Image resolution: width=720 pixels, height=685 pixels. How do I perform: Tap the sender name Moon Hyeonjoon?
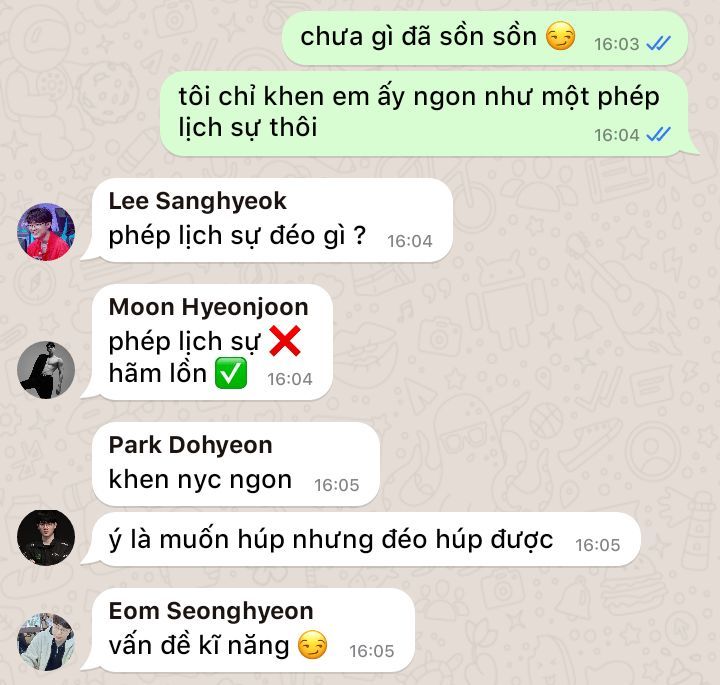208,307
